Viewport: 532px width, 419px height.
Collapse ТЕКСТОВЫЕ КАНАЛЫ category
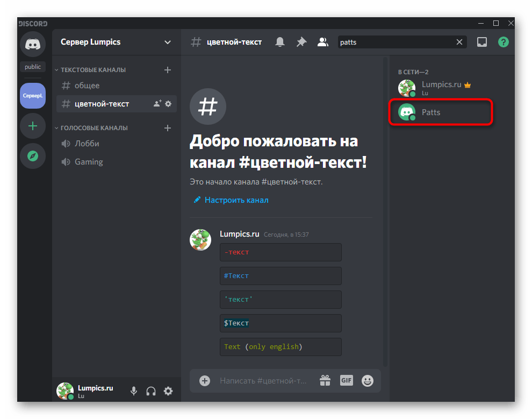[x=90, y=70]
